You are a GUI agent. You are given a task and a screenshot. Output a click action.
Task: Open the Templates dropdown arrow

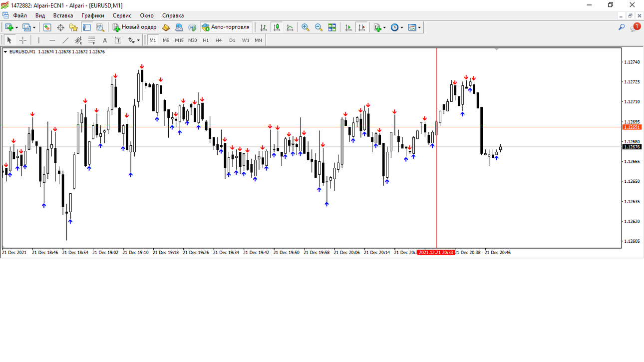coord(419,27)
